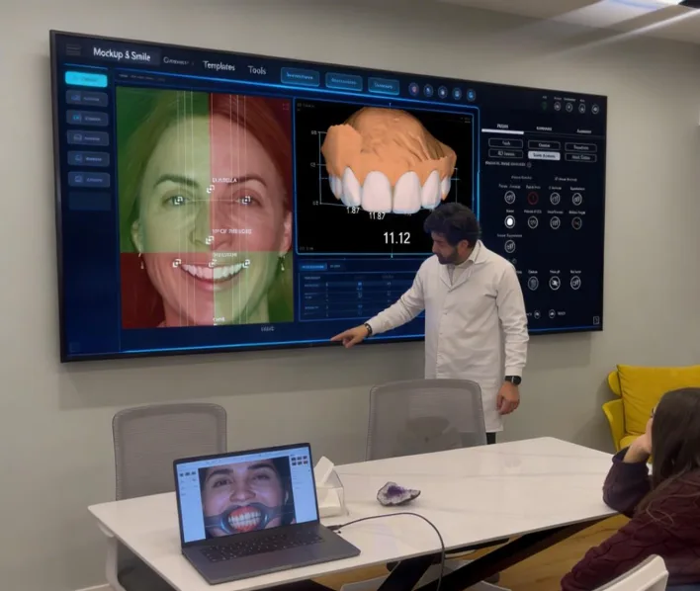Viewport: 700px width, 591px height.
Task: Toggle the white filled switch in the second row
Action: pyautogui.click(x=509, y=221)
